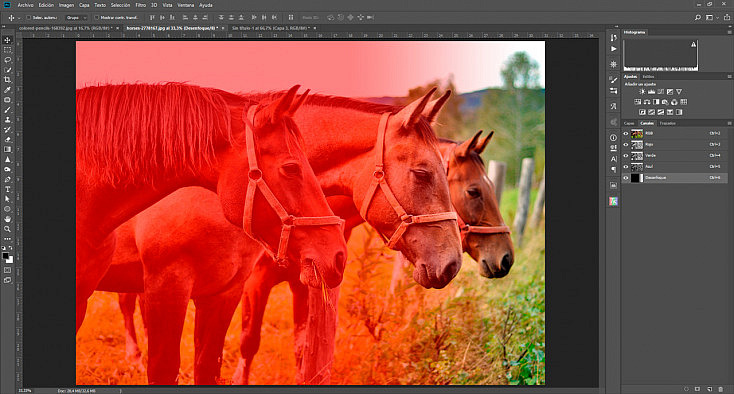Switch to the Sin título-1 document tab
Viewport: 734px width, 394px height.
(x=270, y=29)
